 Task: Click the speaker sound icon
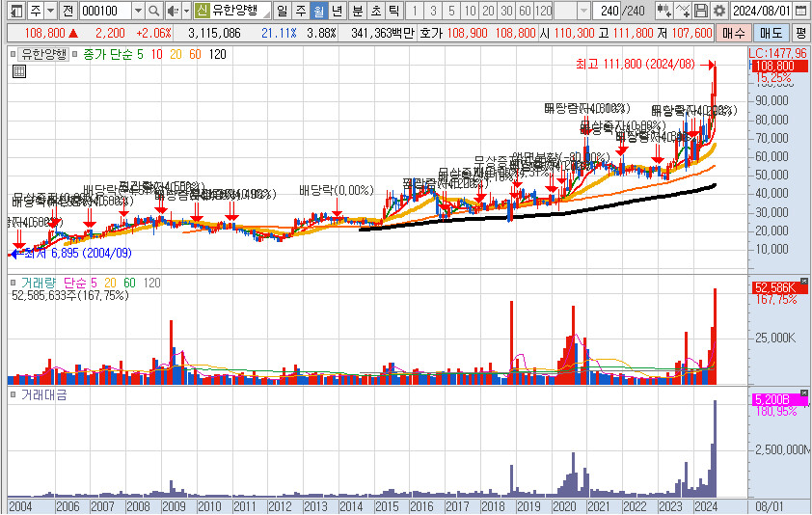172,11
